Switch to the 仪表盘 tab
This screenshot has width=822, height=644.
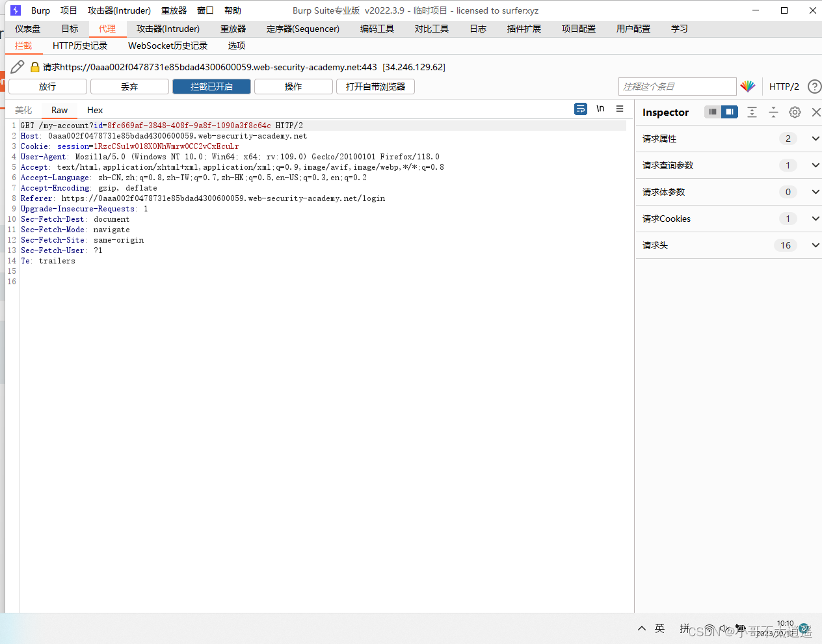(x=28, y=29)
